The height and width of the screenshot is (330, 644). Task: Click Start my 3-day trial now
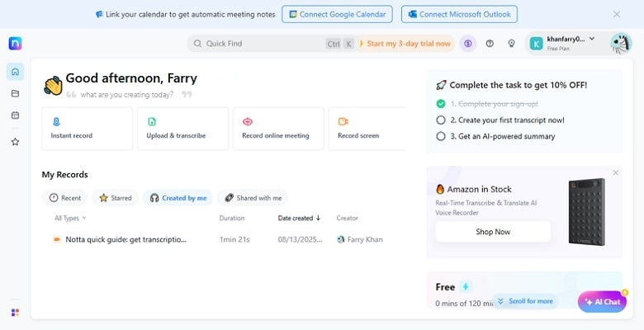coord(405,44)
